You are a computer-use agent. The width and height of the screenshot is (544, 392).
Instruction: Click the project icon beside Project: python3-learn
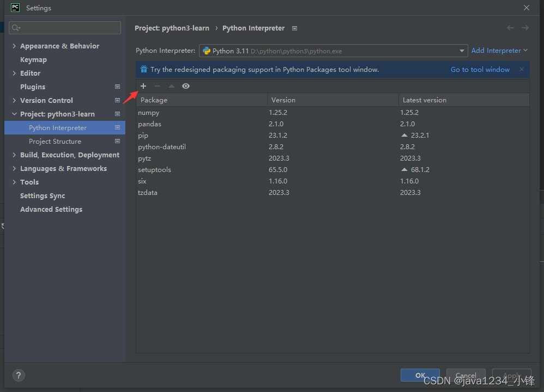click(117, 114)
